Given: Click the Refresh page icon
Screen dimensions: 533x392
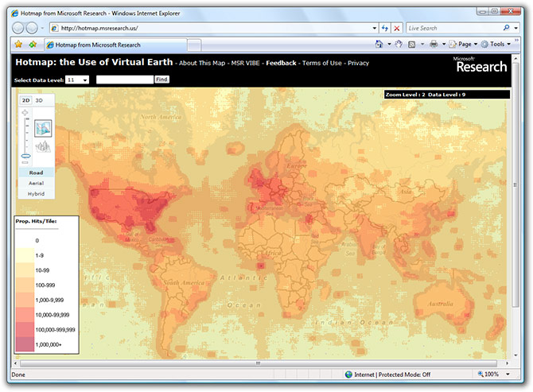Looking at the screenshot, I should [385, 28].
